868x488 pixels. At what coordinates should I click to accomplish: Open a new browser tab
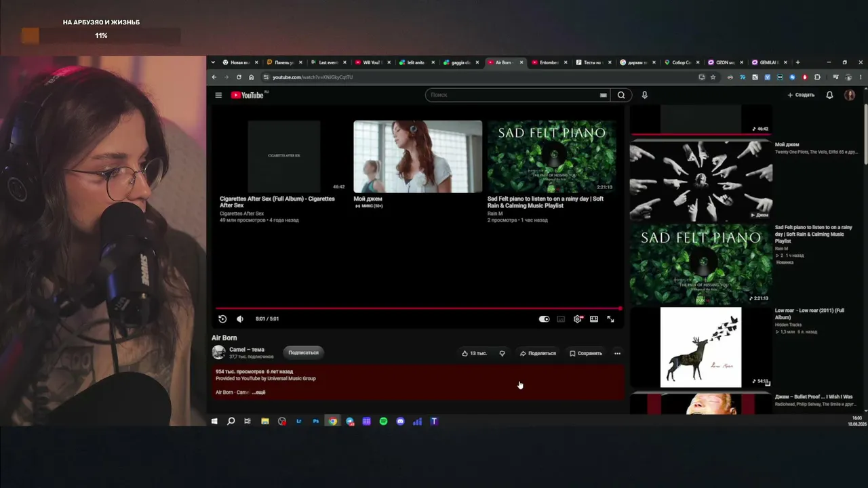coord(797,62)
